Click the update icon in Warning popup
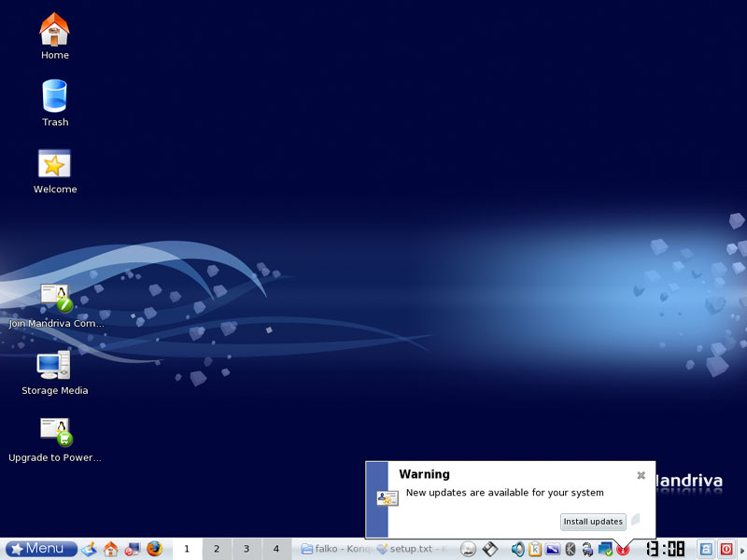The height and width of the screenshot is (560, 747). coord(388,498)
